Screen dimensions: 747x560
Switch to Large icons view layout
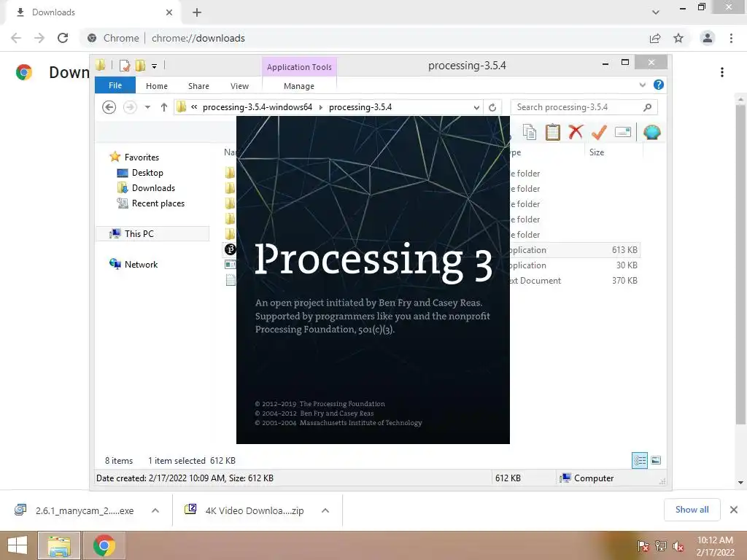[x=656, y=460]
